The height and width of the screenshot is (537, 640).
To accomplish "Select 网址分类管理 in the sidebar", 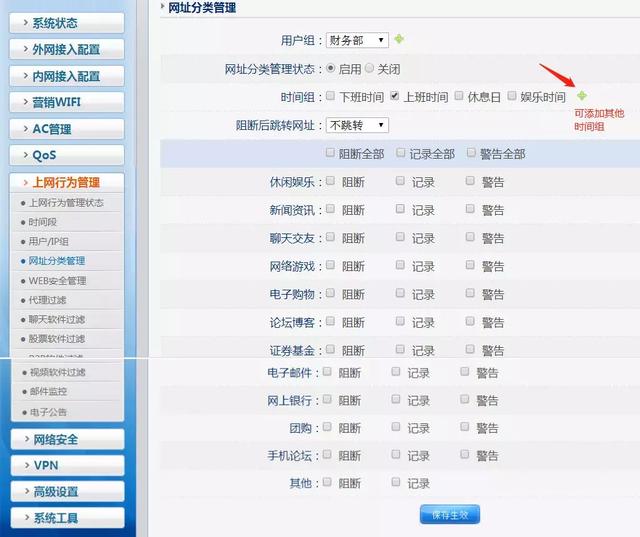I will coord(57,261).
